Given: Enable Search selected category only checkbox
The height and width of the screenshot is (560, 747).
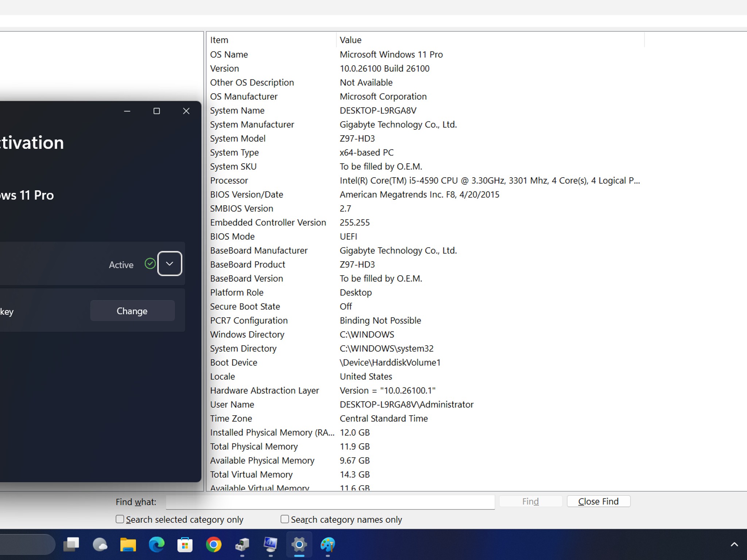Looking at the screenshot, I should (120, 519).
